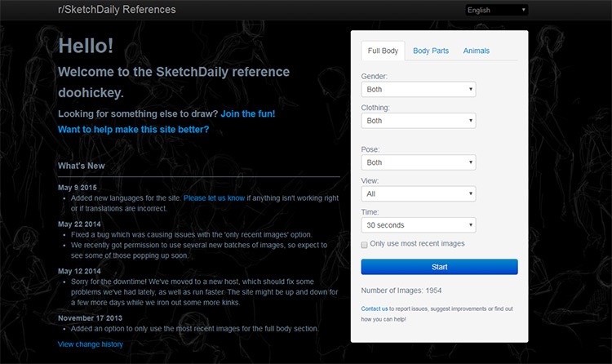Open the Time dropdown showing 30 seconds

(x=419, y=225)
